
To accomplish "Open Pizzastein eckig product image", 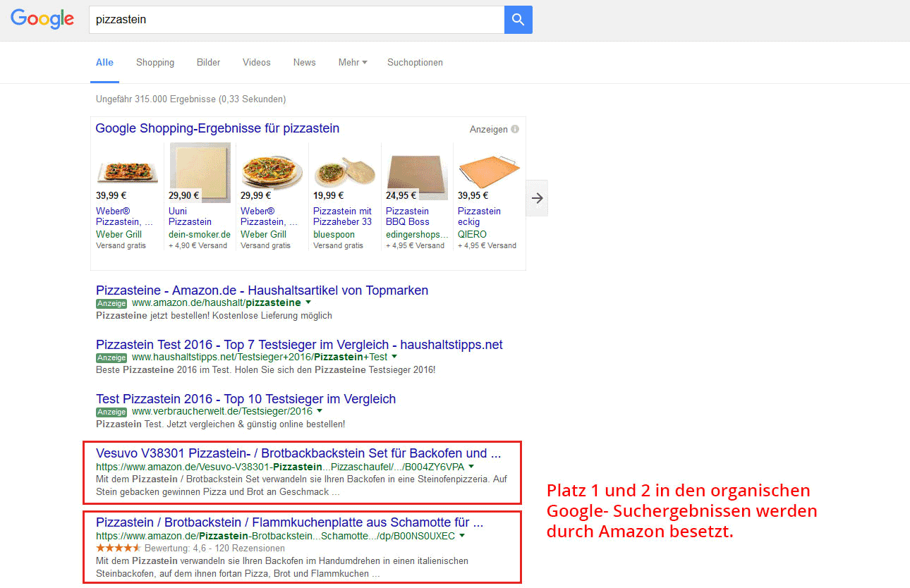I will pyautogui.click(x=489, y=173).
